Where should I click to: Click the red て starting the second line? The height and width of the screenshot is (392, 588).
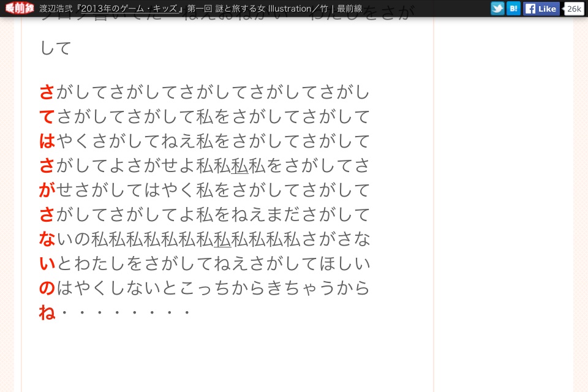[x=47, y=116]
